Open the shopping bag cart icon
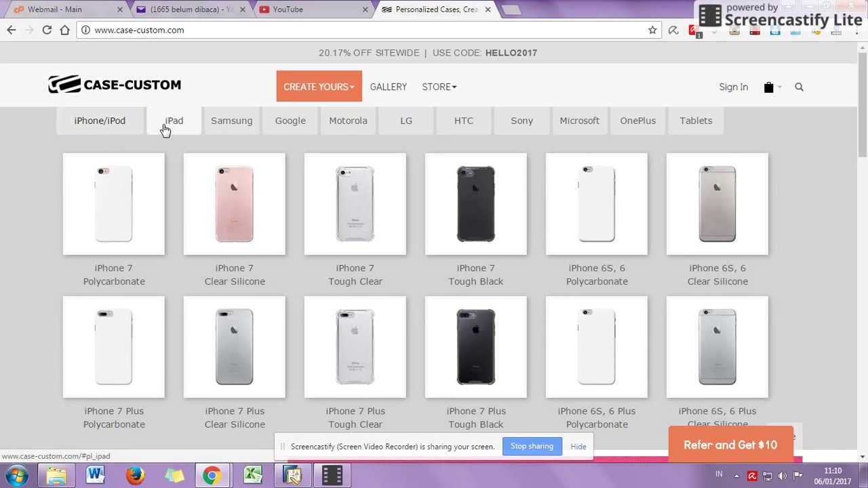This screenshot has width=868, height=488. (x=768, y=87)
